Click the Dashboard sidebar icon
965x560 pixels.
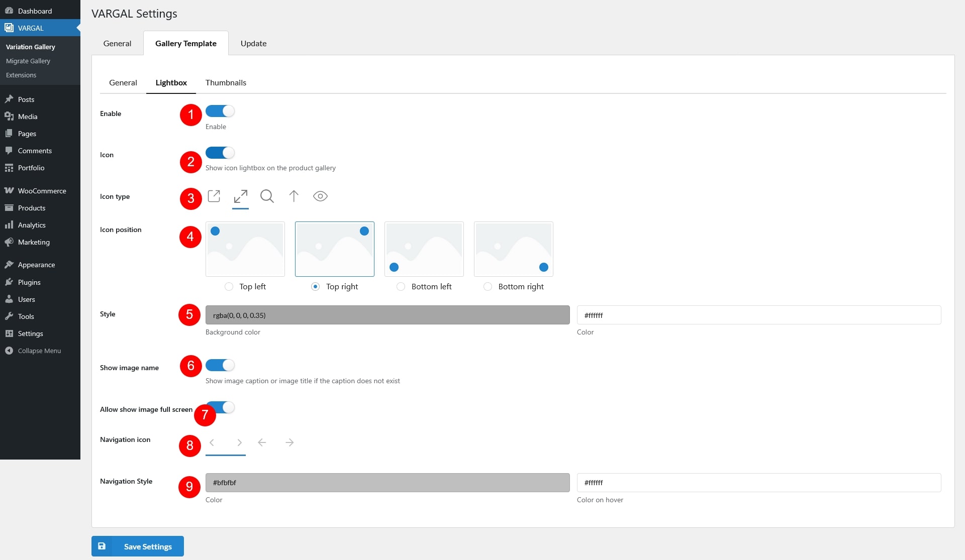click(x=9, y=11)
